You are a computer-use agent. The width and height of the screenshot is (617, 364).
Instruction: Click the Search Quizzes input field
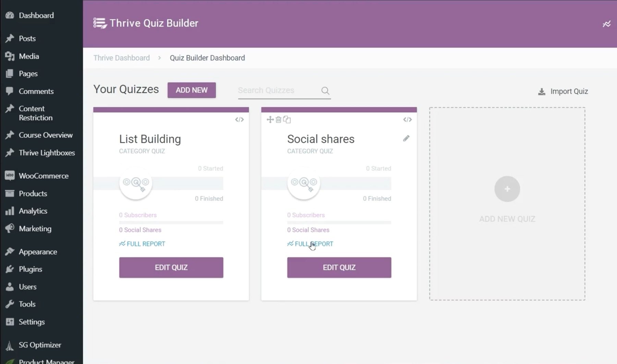click(274, 90)
